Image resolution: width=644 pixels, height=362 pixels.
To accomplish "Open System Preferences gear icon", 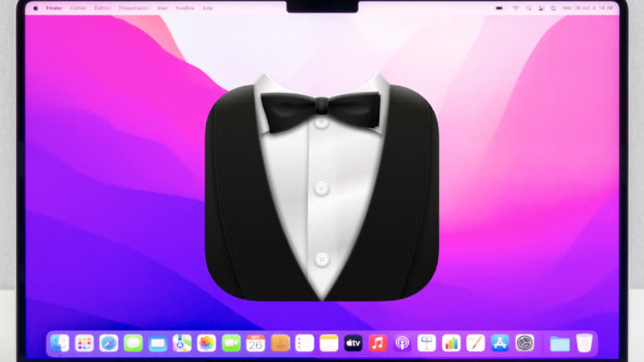I will point(525,343).
